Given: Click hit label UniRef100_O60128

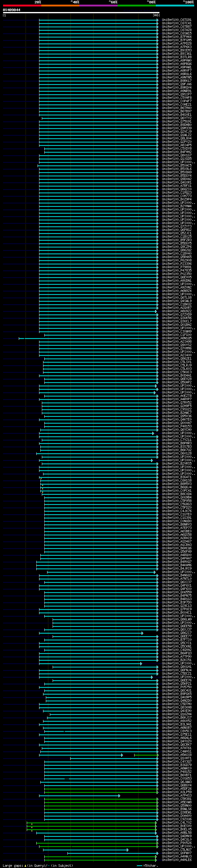Looking at the screenshot, I should click(x=176, y=453).
